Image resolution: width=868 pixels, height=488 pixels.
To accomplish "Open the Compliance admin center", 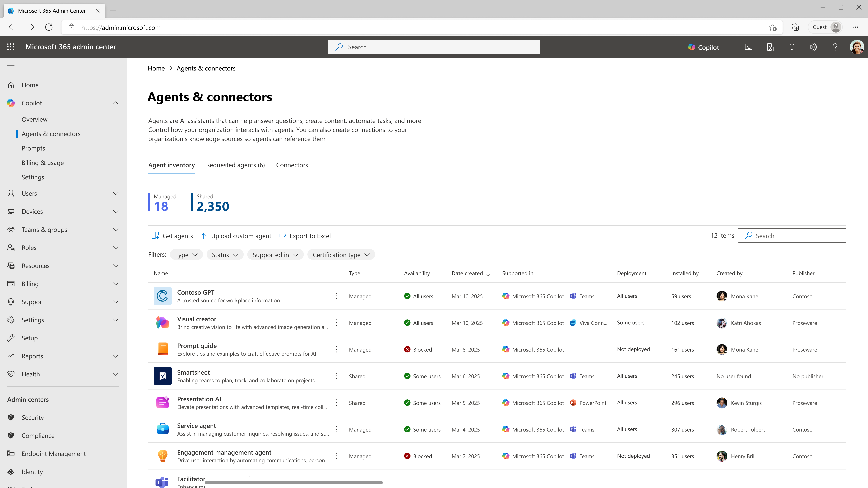I will tap(38, 436).
